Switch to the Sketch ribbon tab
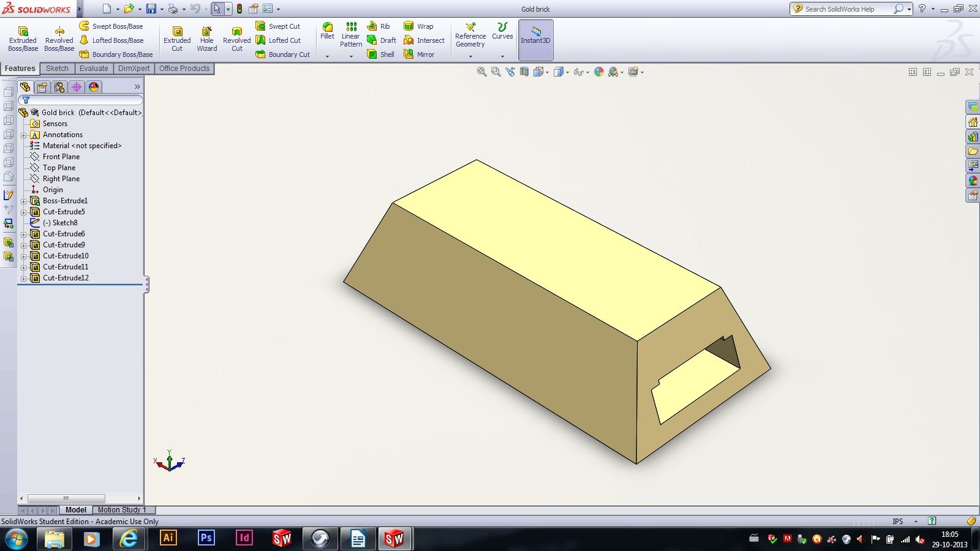Screen dimensions: 980x551 57,68
